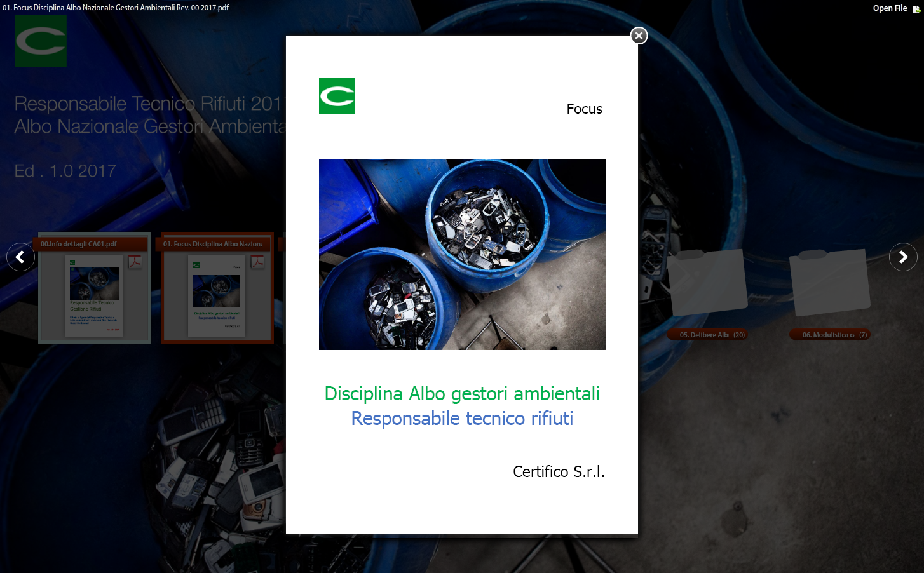This screenshot has height=573, width=924.
Task: Advance to next items with right arrow
Action: coord(902,257)
